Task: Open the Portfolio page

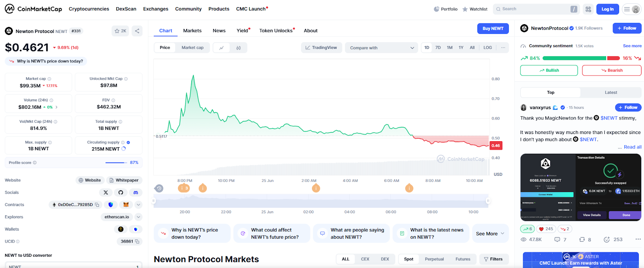Action: tap(446, 9)
